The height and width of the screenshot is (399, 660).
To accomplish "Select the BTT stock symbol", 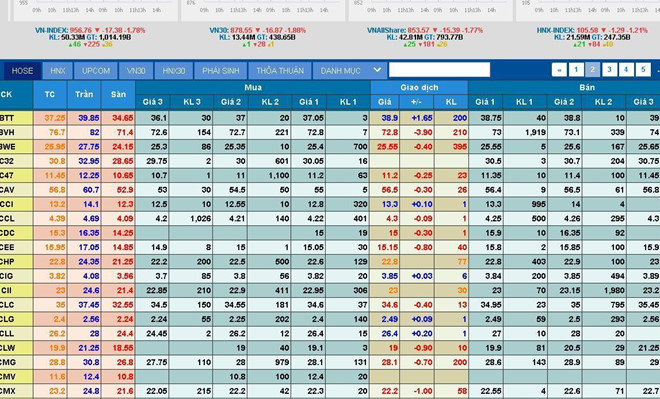I will 7,118.
